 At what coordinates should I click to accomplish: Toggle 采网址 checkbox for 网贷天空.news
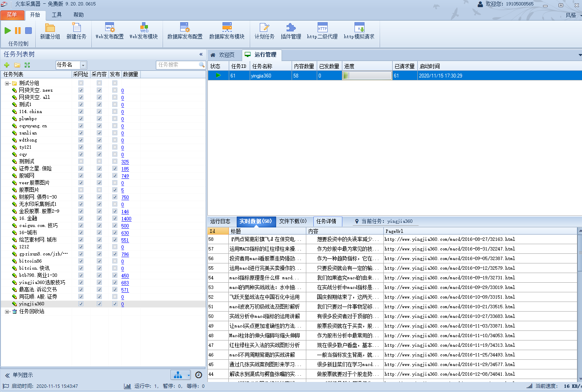tap(81, 90)
